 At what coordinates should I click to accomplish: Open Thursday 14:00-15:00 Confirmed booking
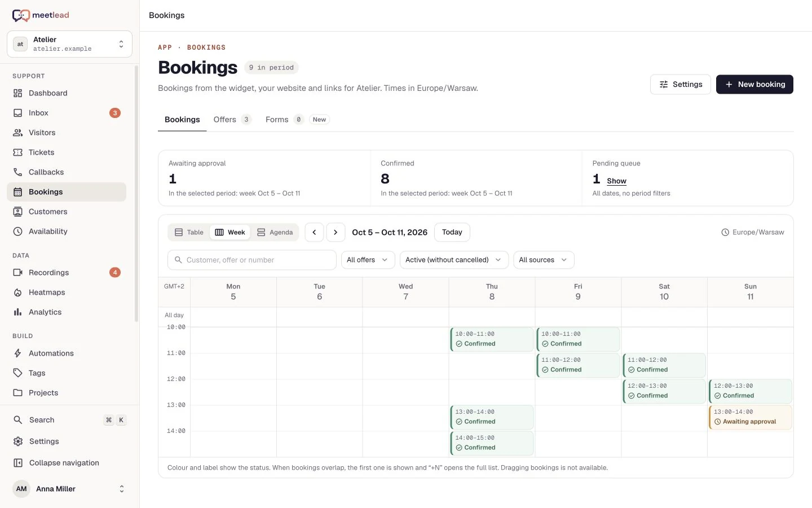[492, 443]
